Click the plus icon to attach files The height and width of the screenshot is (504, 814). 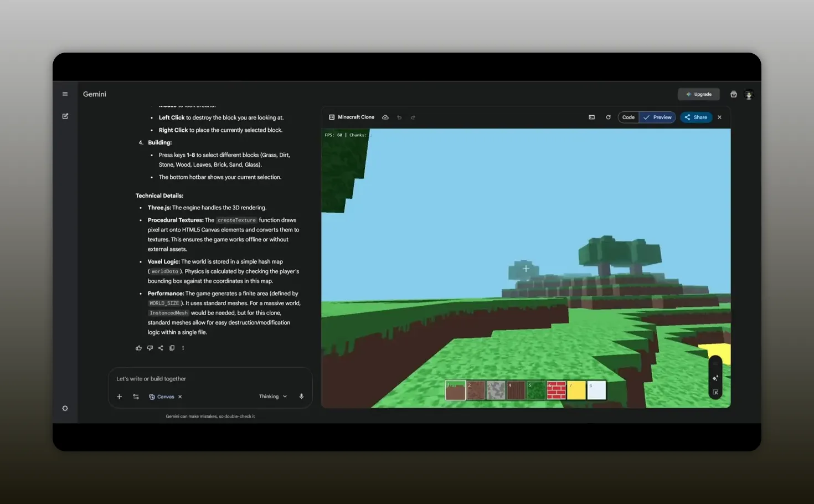coord(119,397)
